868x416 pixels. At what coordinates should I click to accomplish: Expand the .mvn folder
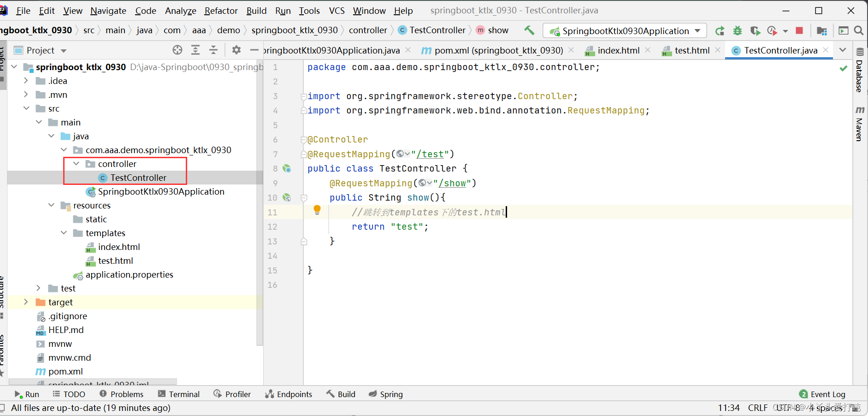tap(26, 95)
